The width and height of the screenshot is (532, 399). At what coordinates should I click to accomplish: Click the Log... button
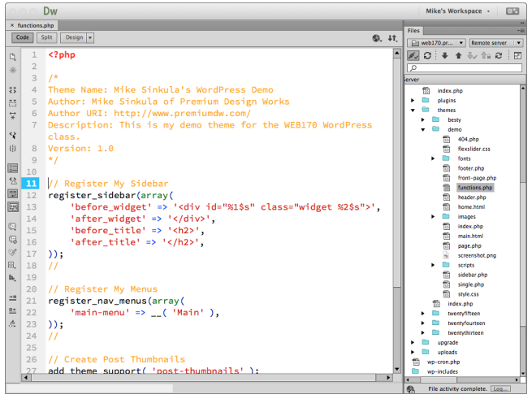[500, 388]
